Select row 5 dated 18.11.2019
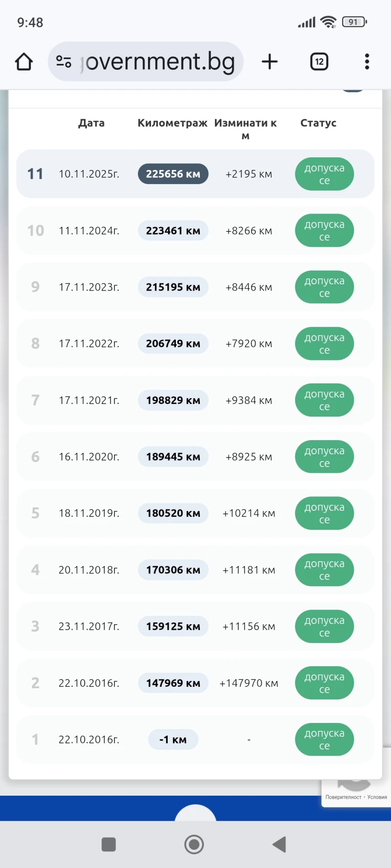The image size is (391, 868). coord(89,513)
